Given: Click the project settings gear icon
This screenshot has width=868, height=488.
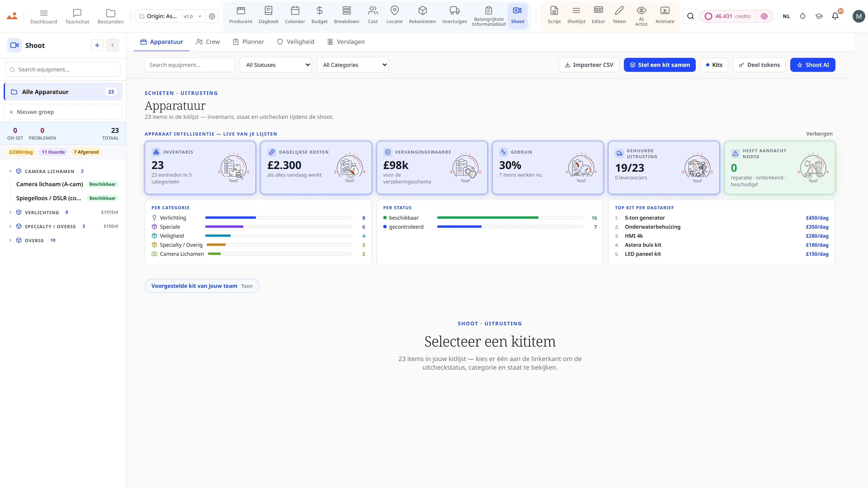Looking at the screenshot, I should pos(212,16).
